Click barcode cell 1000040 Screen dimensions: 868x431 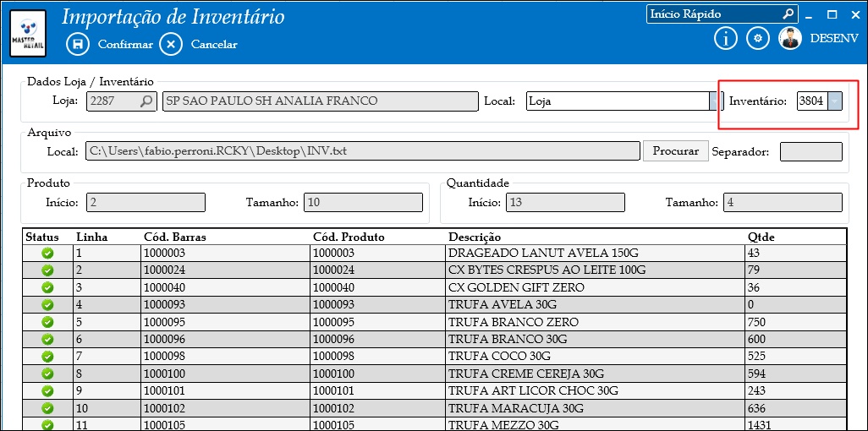[x=225, y=287]
